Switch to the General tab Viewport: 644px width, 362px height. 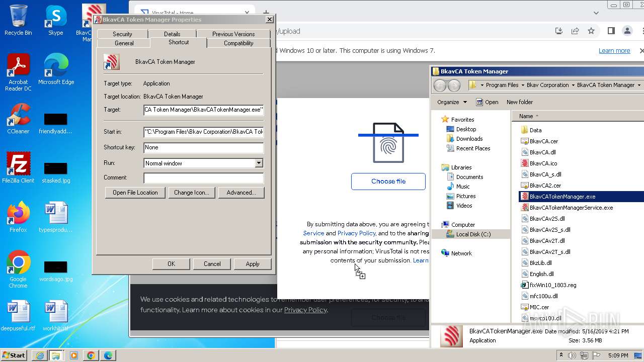click(124, 43)
